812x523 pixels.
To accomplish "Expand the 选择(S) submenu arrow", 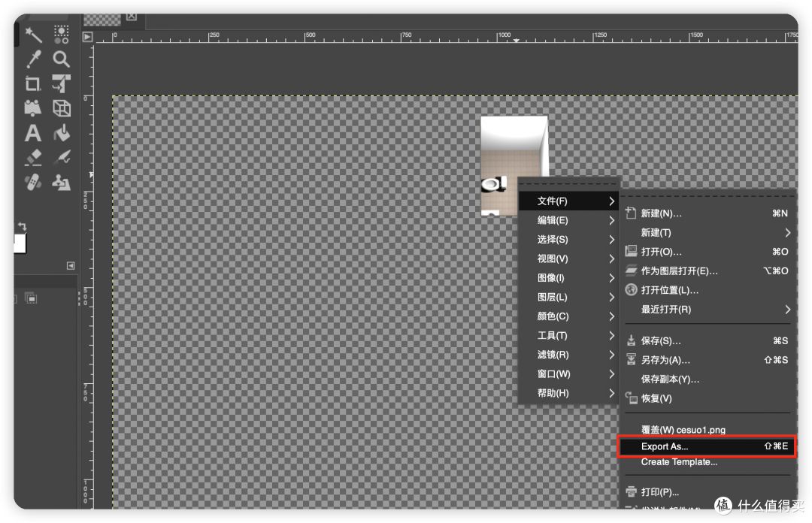I will (x=611, y=239).
